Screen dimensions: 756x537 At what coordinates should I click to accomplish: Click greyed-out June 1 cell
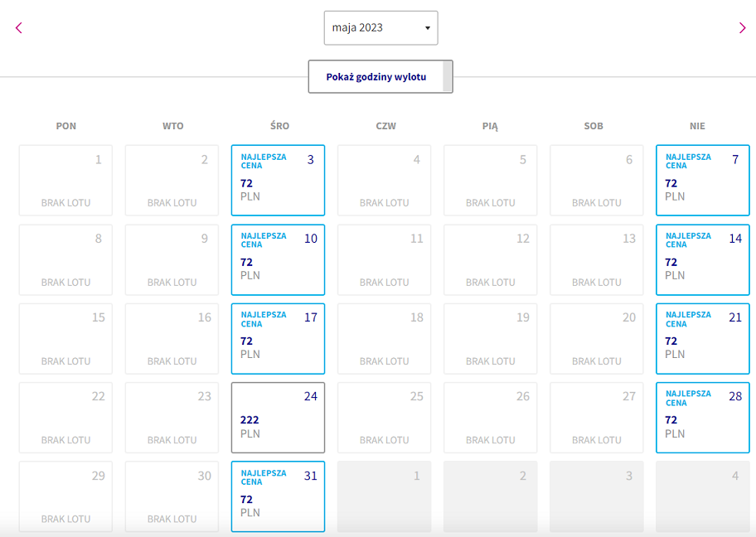[385, 496]
